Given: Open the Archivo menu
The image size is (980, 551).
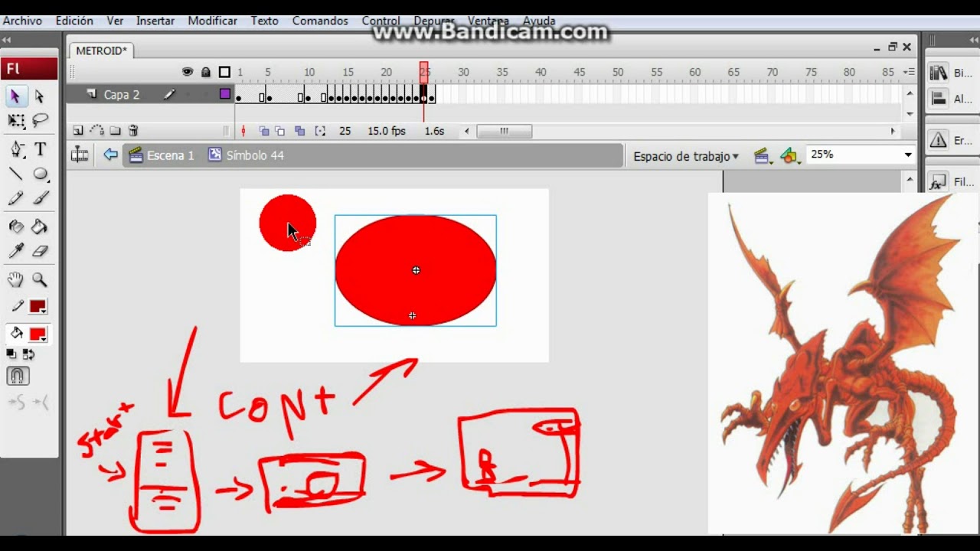Looking at the screenshot, I should click(22, 21).
